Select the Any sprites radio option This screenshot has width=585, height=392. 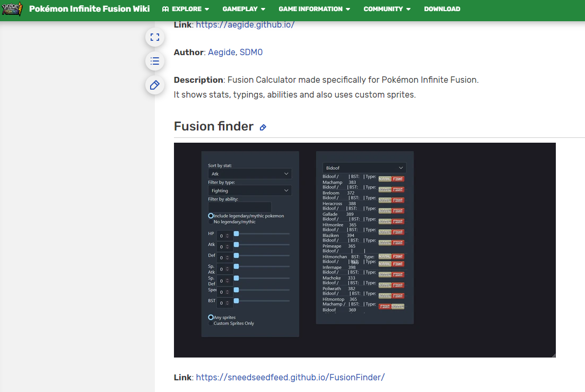[211, 317]
